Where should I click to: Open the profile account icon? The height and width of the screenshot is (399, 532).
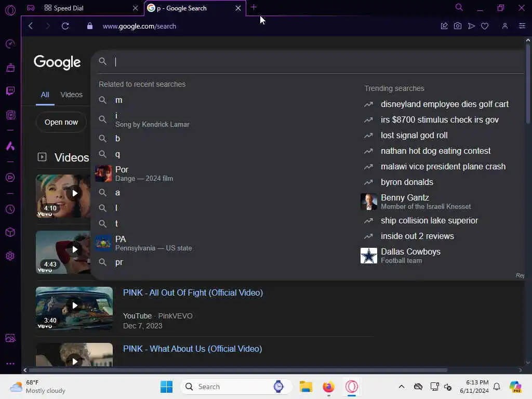[505, 26]
